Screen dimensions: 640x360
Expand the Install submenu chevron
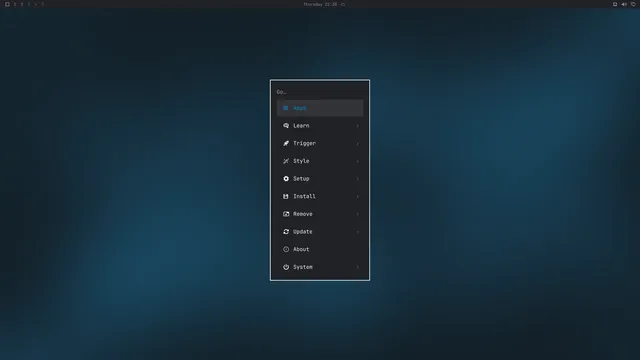358,196
